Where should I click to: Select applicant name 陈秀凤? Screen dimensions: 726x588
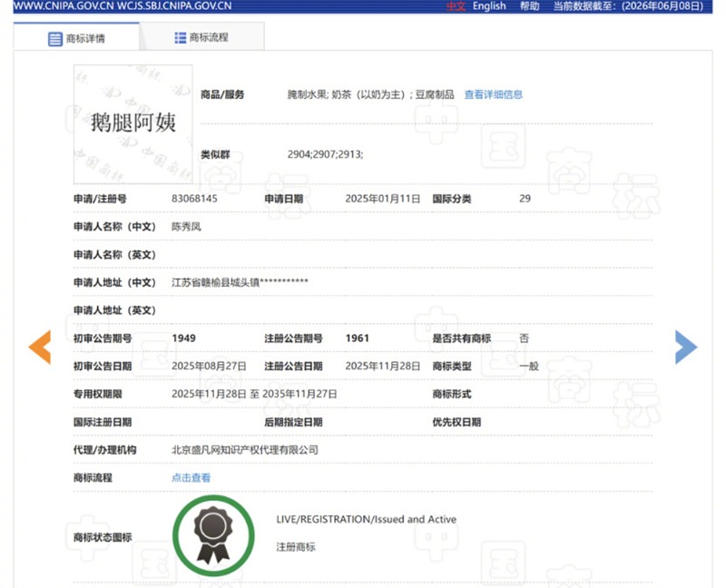186,227
